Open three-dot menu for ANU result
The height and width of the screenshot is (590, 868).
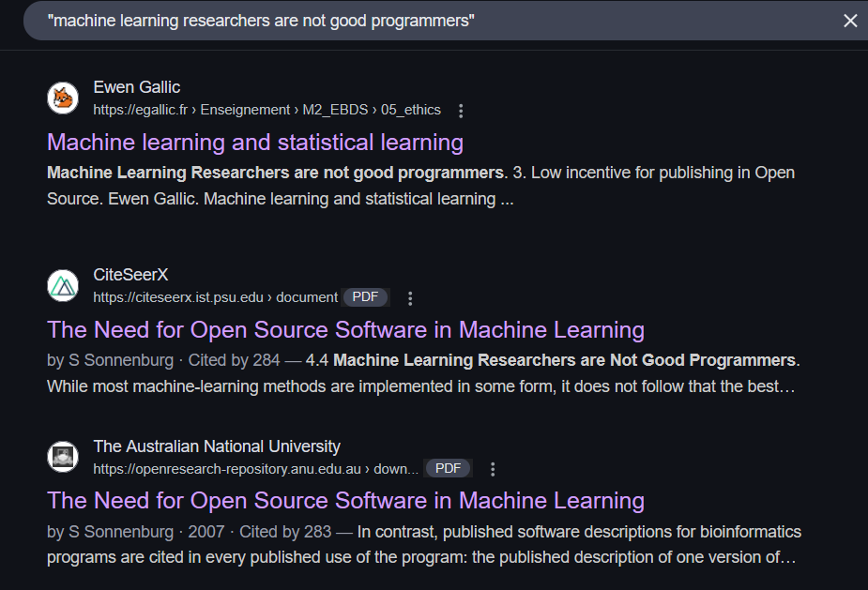(x=493, y=469)
